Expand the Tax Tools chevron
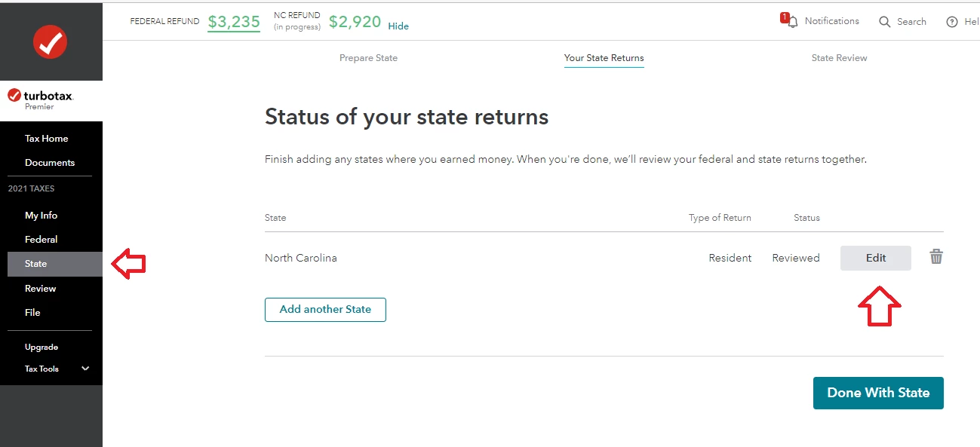This screenshot has height=447, width=980. (x=85, y=369)
